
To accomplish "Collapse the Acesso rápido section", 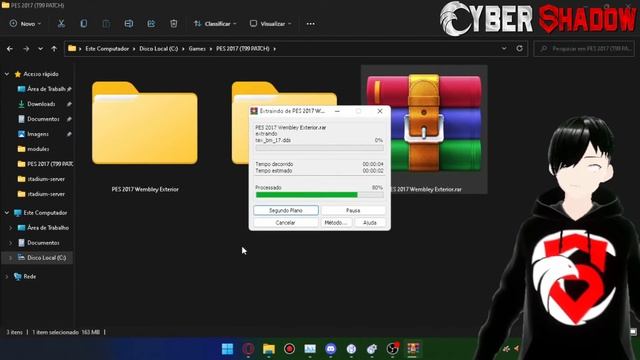I will pos(7,74).
